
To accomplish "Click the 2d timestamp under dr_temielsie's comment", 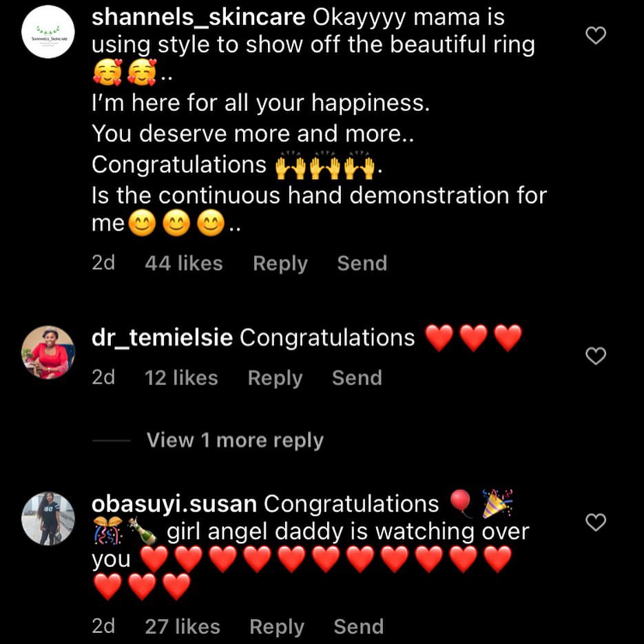I will pos(103,378).
